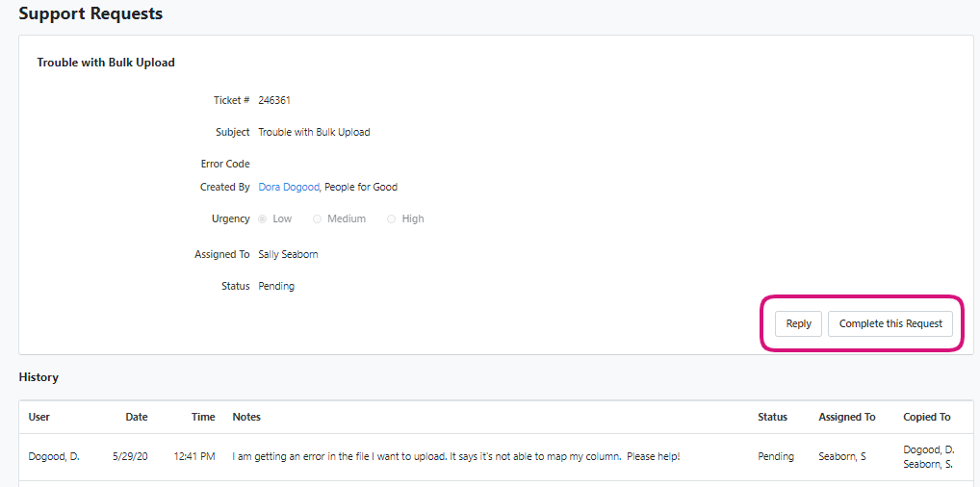The height and width of the screenshot is (487, 980).
Task: Click the Support Requests page heading
Action: click(x=90, y=13)
